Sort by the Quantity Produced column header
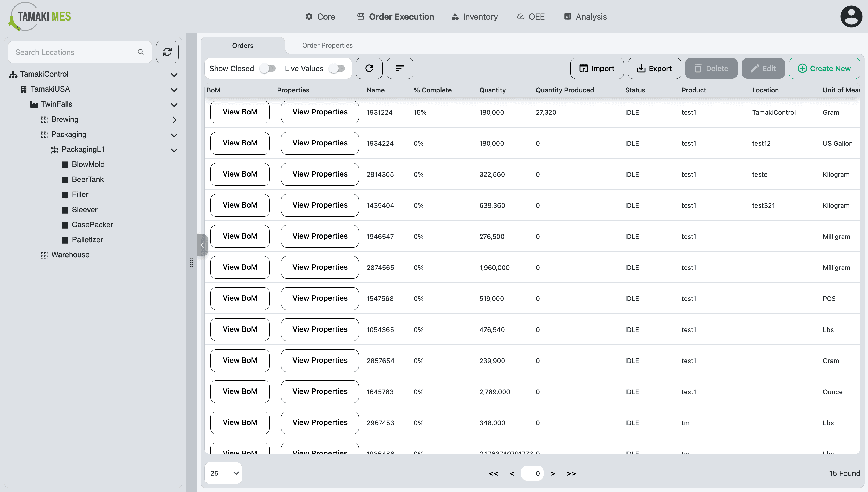The width and height of the screenshot is (868, 492). [x=565, y=90]
